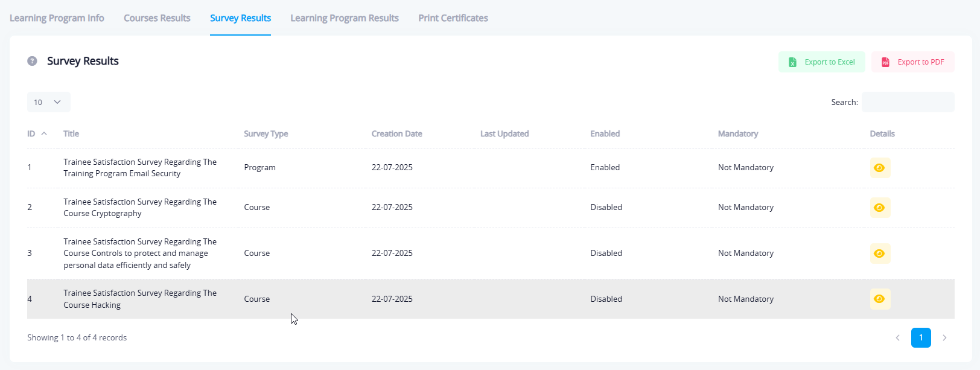This screenshot has height=370, width=980.
Task: Go to Print Certificates tab
Action: pos(453,18)
